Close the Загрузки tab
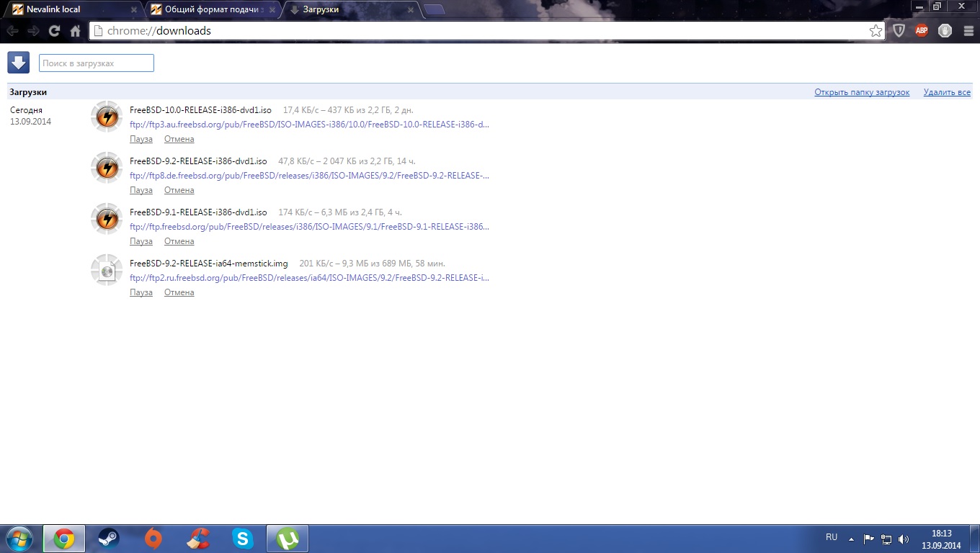980x553 pixels. [411, 10]
